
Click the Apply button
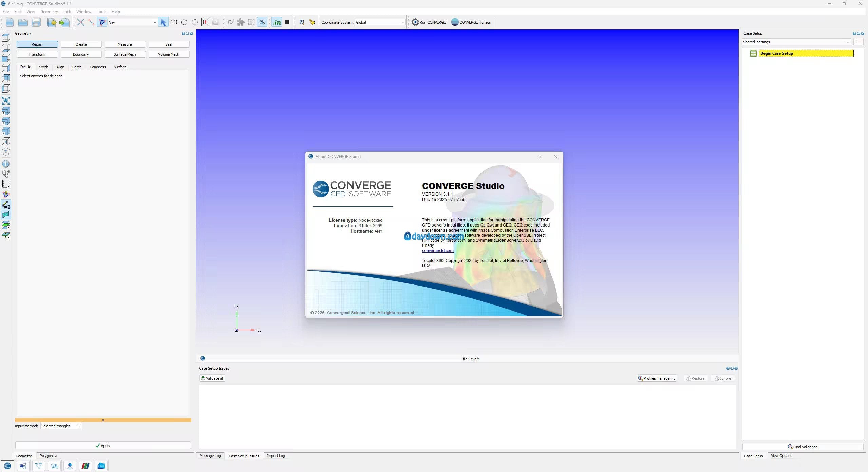click(x=103, y=446)
